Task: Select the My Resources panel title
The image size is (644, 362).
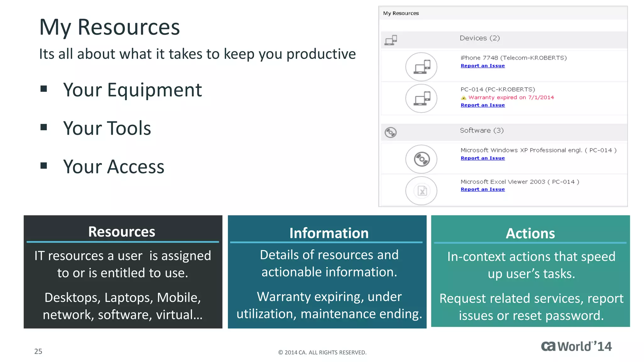Action: [x=401, y=13]
